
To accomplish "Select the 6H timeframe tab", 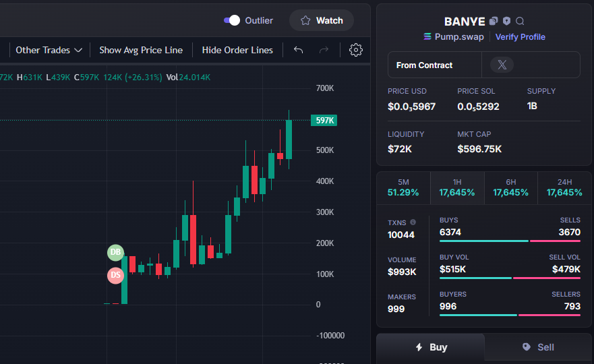I will pyautogui.click(x=510, y=188).
